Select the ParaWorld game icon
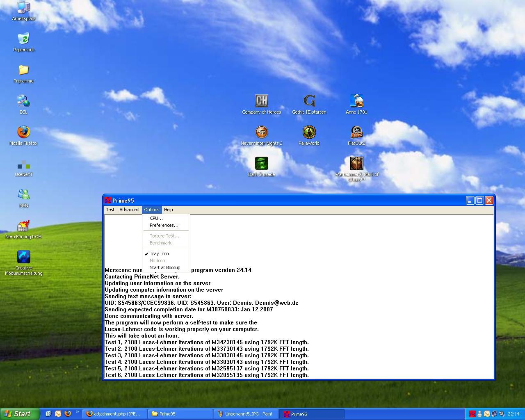The image size is (525, 420). (x=309, y=136)
